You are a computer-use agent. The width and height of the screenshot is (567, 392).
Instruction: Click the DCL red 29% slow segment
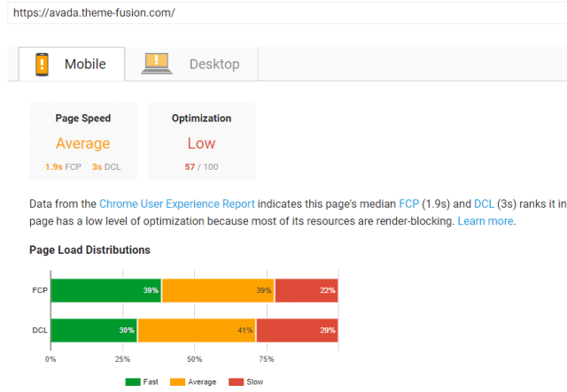(298, 330)
